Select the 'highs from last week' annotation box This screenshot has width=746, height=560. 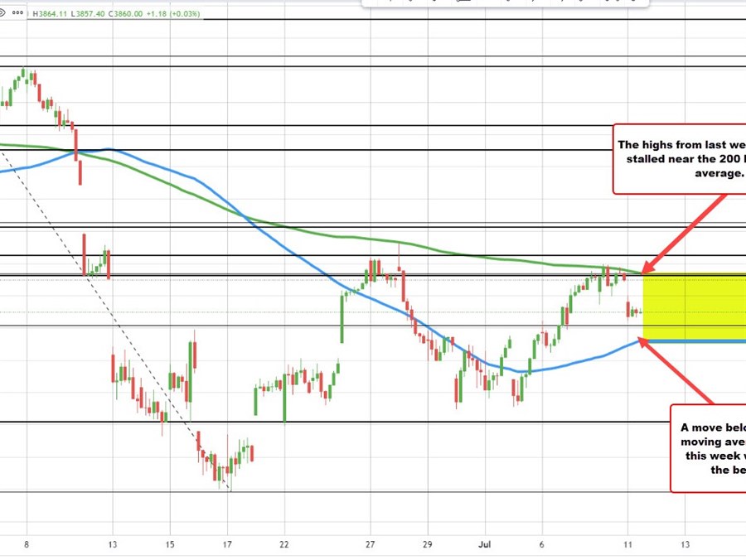coord(680,158)
